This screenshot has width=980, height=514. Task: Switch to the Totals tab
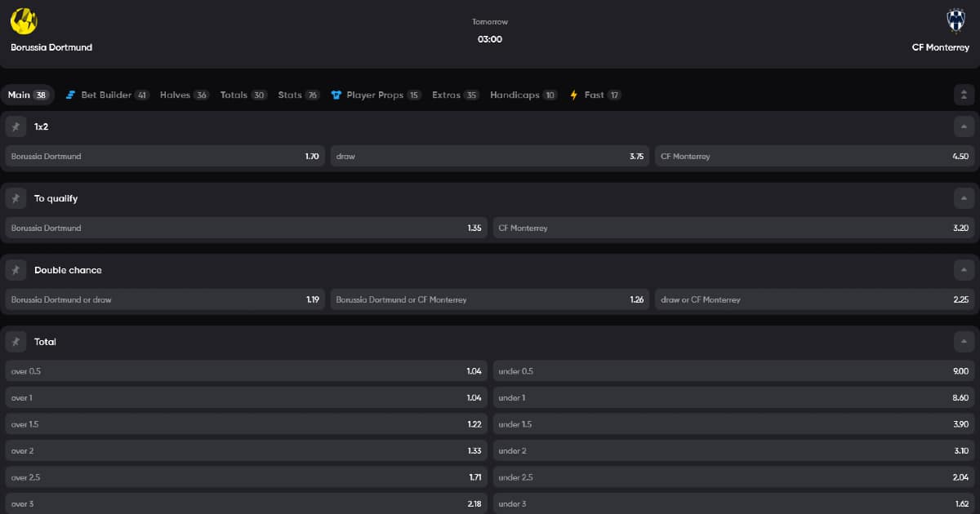point(243,95)
